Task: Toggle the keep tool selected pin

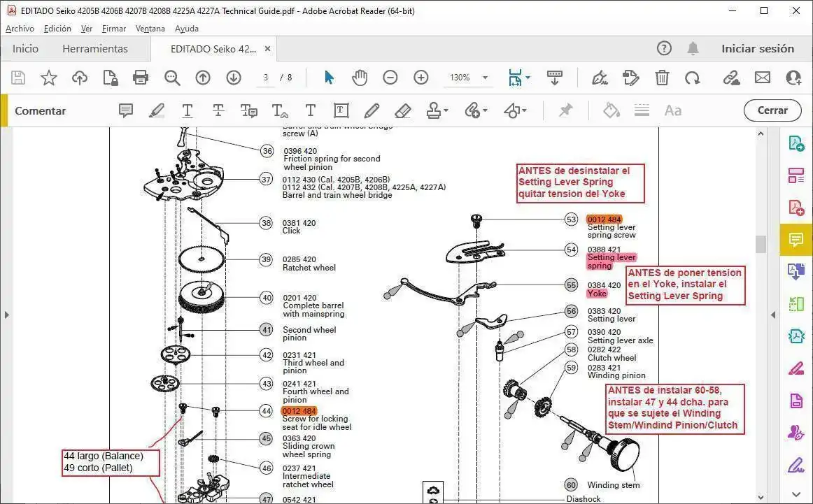Action: (565, 110)
